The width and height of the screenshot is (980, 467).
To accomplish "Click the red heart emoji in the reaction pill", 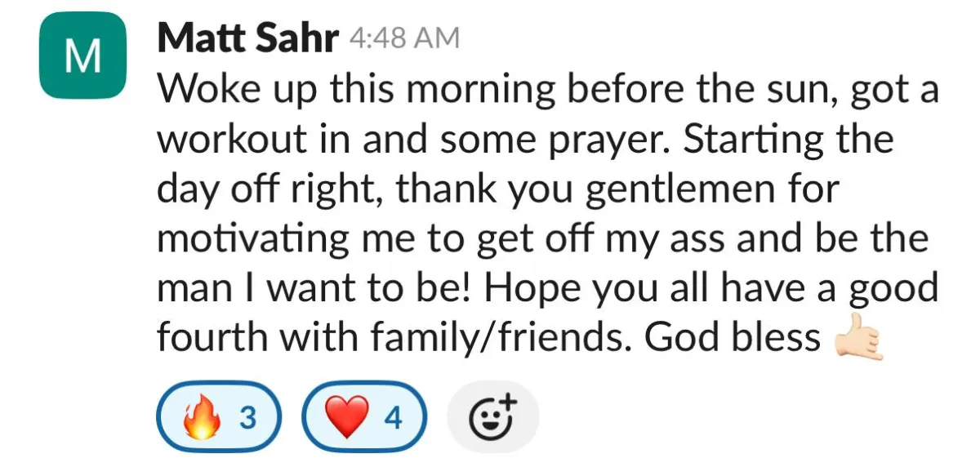I will point(347,418).
